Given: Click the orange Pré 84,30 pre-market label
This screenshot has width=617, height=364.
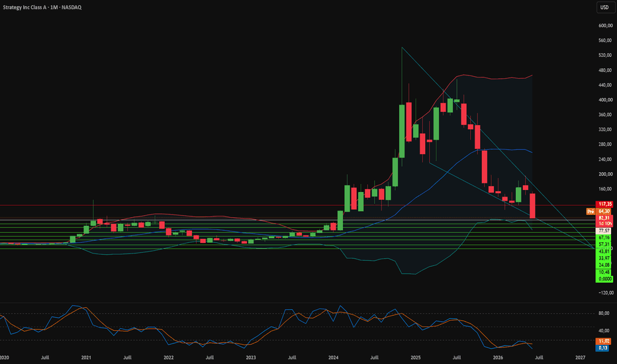Looking at the screenshot, I should [598, 212].
